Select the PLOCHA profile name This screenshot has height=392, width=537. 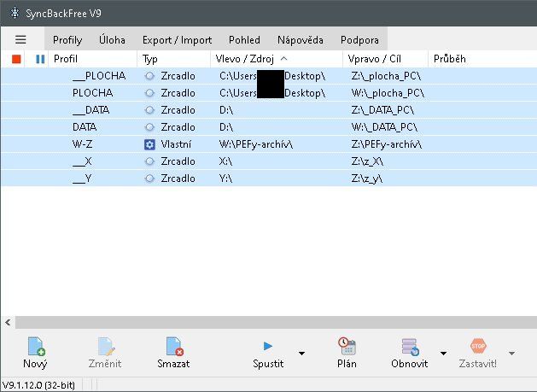coord(92,93)
